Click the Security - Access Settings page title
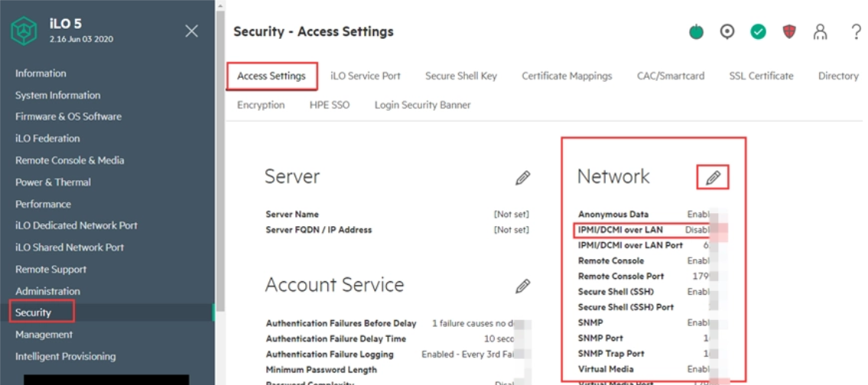The width and height of the screenshot is (868, 385). 314,31
